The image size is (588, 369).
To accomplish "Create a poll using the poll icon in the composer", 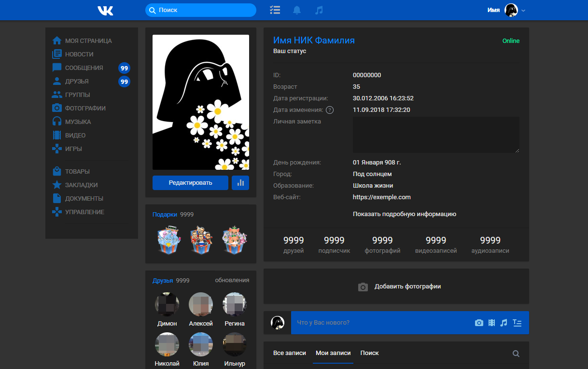I will coord(517,323).
